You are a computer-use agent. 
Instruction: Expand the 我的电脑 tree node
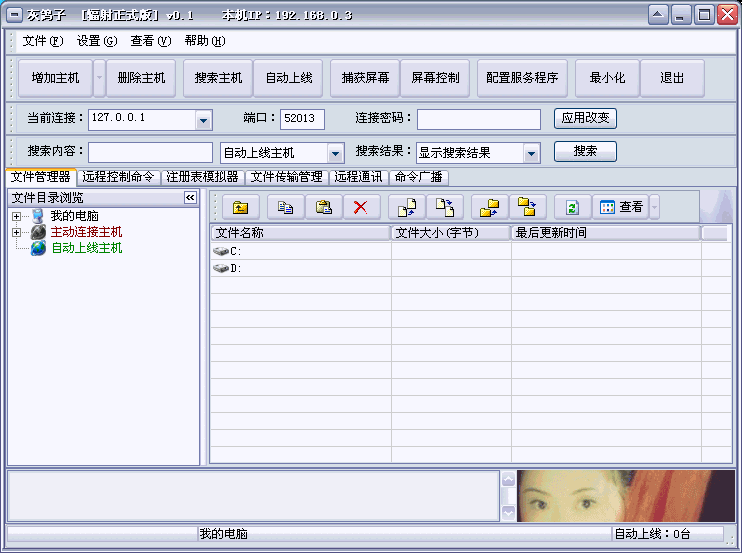pyautogui.click(x=16, y=217)
